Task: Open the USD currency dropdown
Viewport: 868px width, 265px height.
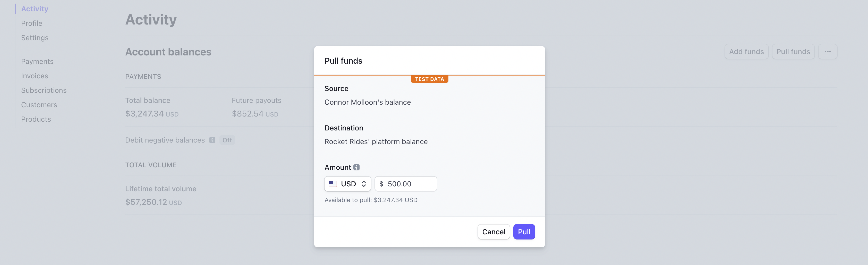Action: click(x=347, y=184)
